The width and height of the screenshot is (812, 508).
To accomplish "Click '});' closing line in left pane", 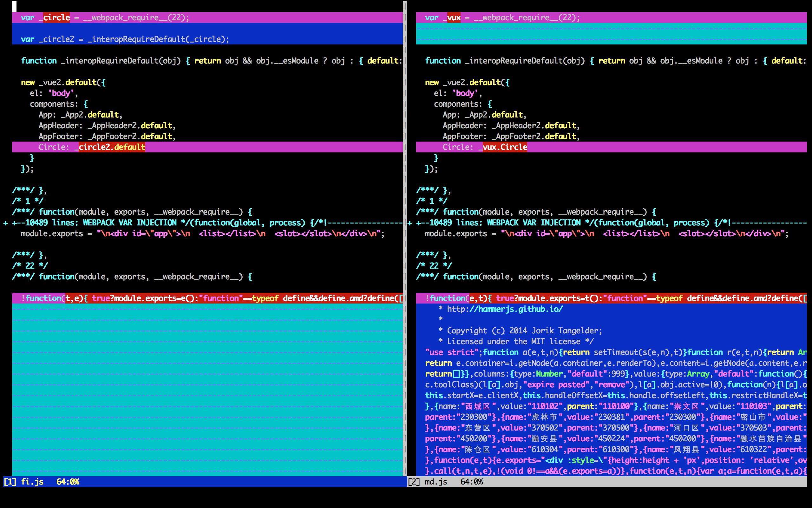I will click(x=28, y=169).
